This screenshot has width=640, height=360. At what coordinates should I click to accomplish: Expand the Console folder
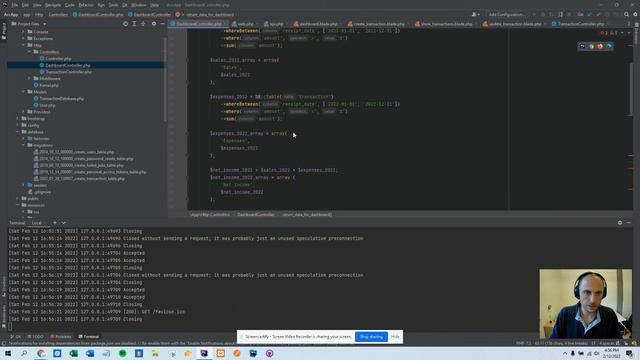24,32
